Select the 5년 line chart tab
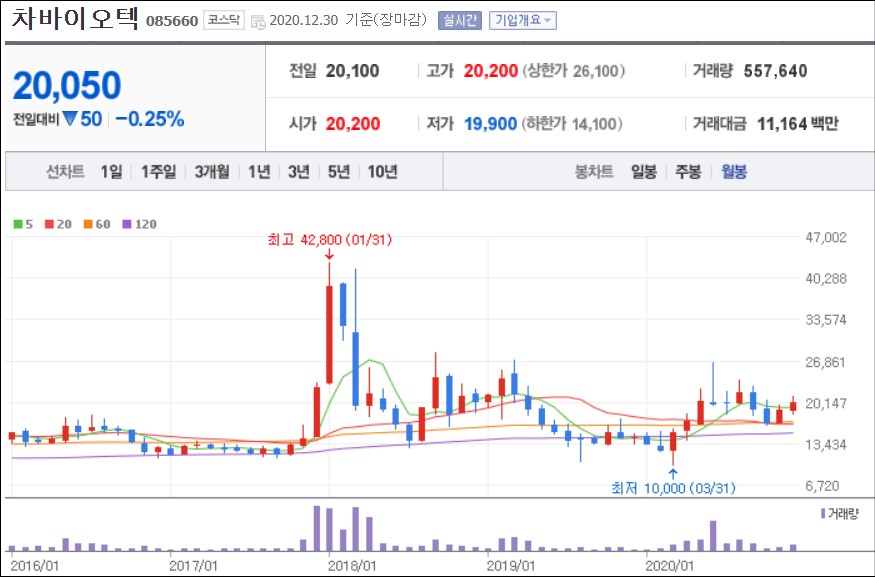875x577 pixels. [339, 172]
